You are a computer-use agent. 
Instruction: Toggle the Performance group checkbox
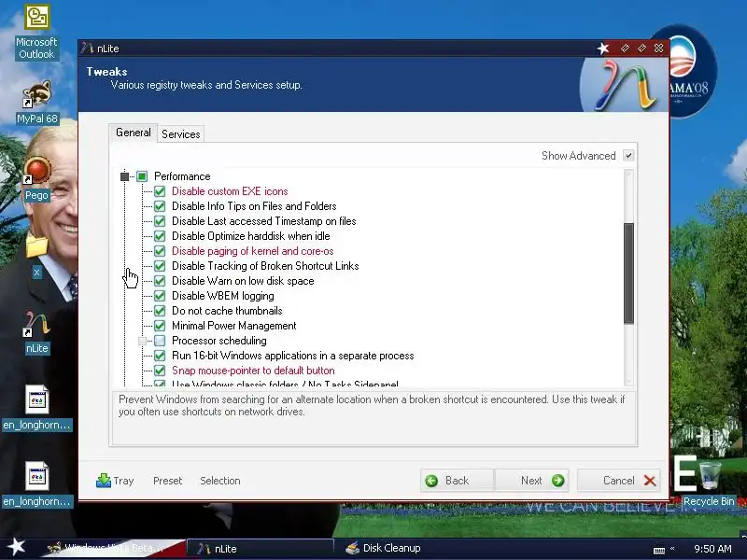point(142,176)
